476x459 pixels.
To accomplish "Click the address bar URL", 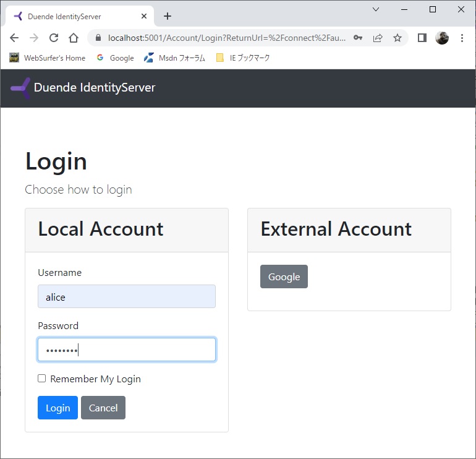I will [226, 38].
